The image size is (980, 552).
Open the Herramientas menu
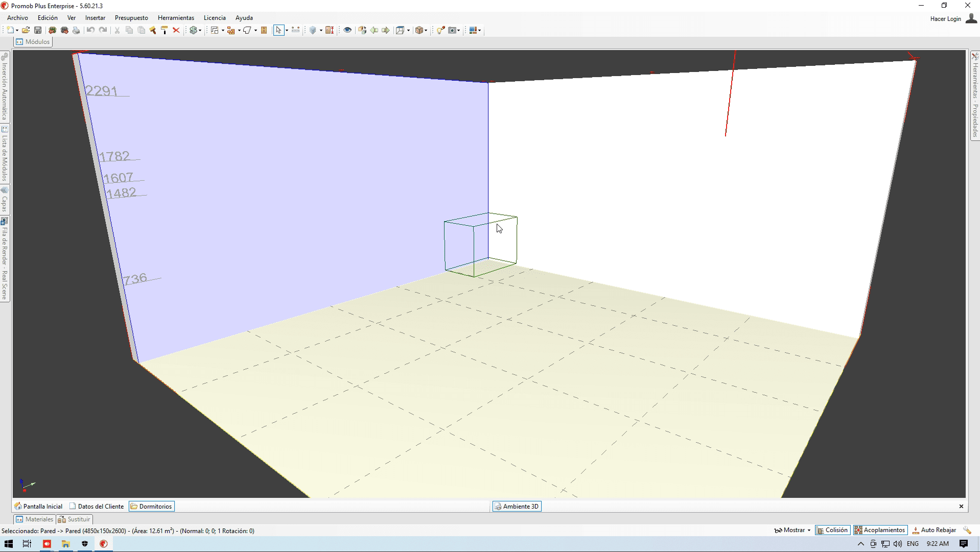pos(176,18)
